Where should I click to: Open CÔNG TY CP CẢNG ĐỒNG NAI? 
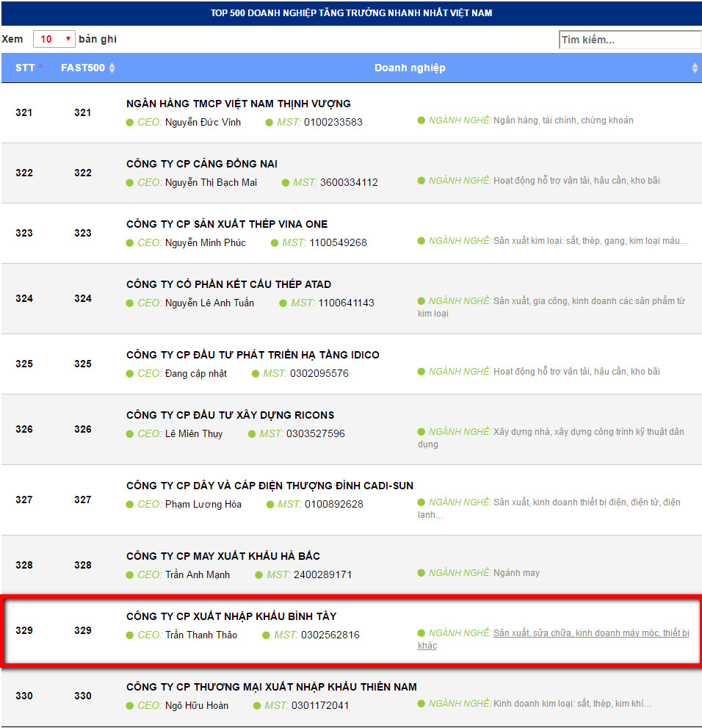click(x=202, y=164)
